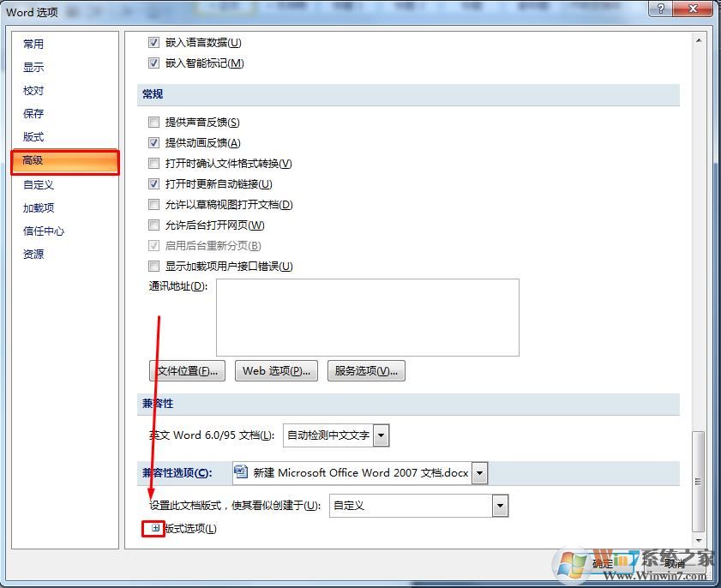Open the 常用 options category

(x=33, y=44)
